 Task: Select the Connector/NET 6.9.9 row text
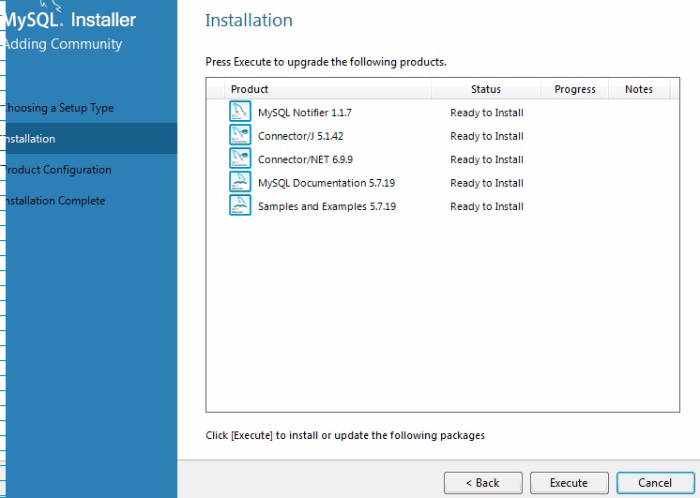click(305, 160)
